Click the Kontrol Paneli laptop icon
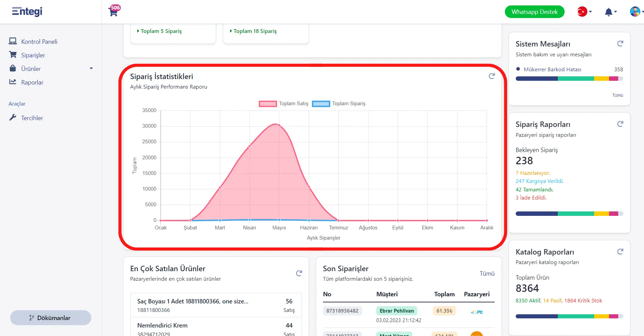This screenshot has height=336, width=644. coord(13,41)
